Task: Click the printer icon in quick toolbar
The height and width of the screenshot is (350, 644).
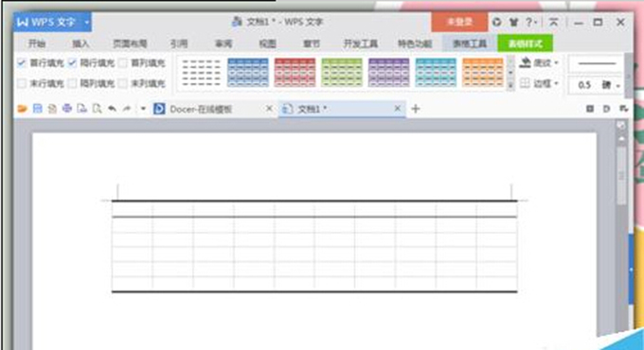Action: (67, 109)
